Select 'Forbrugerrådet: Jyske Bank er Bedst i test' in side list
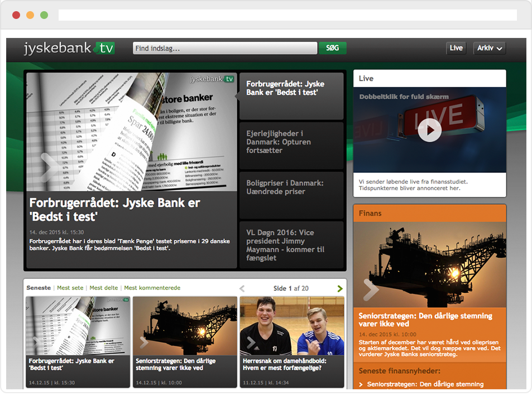 [x=291, y=96]
